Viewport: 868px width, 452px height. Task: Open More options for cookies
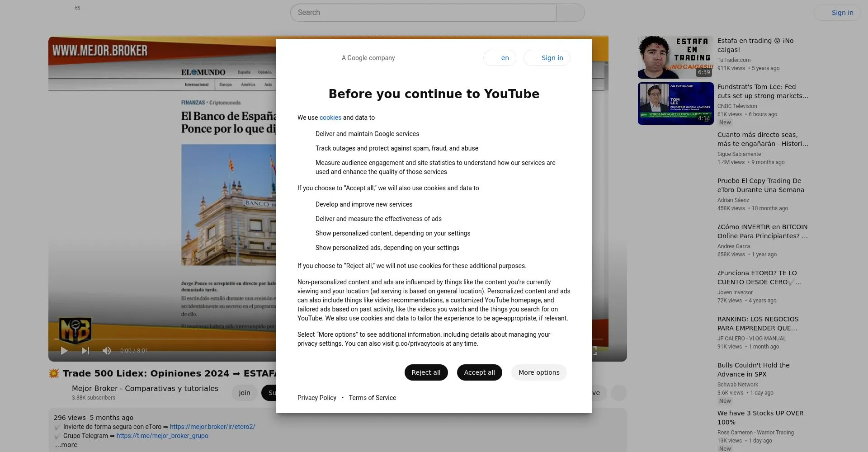click(539, 372)
